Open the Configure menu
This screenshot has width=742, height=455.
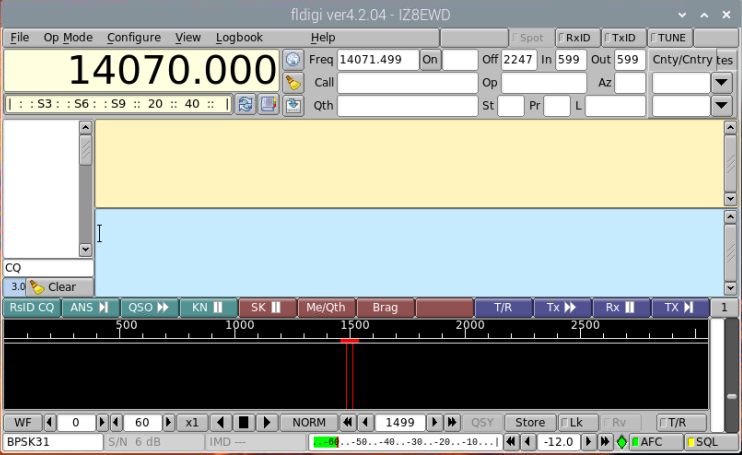[x=134, y=37]
